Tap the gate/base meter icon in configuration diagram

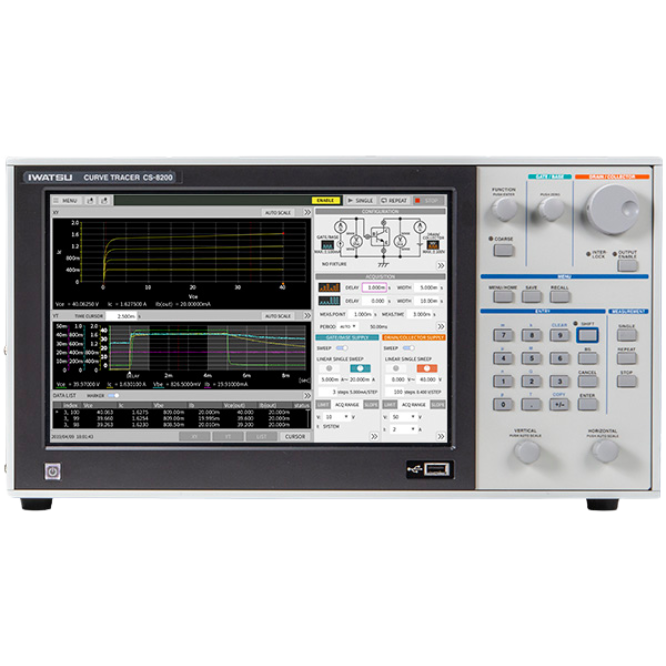[x=327, y=243]
